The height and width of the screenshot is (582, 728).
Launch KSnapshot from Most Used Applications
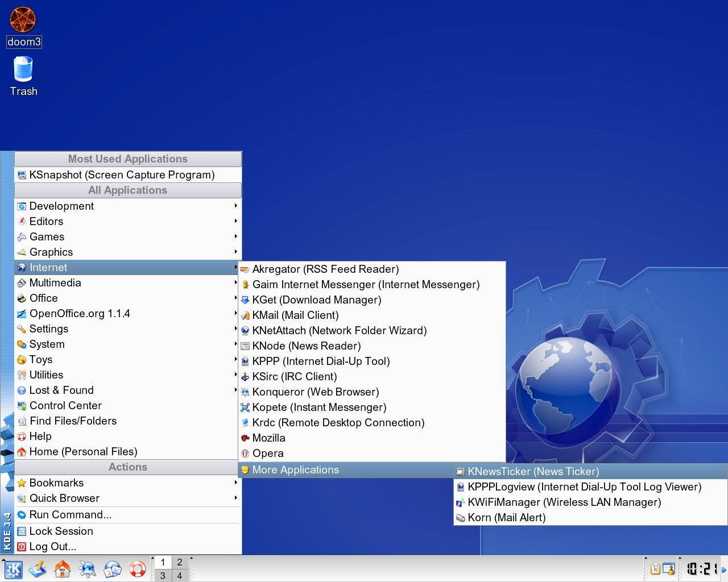coord(128,174)
